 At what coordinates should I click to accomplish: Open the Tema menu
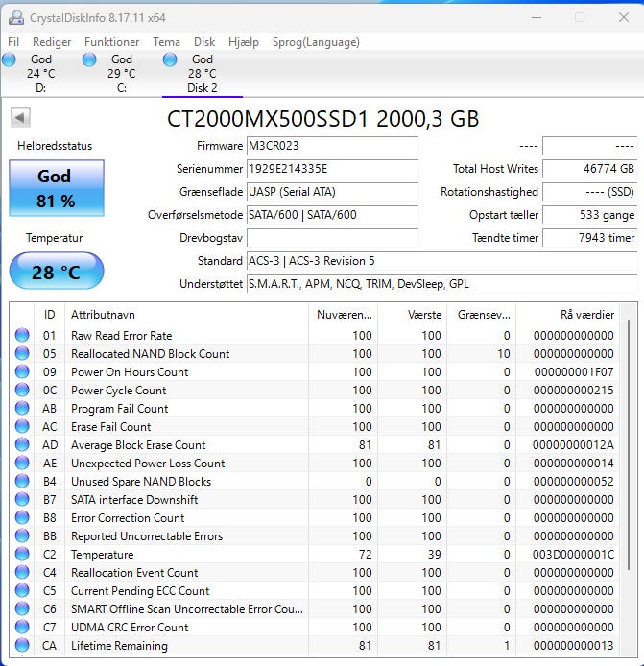pos(166,42)
